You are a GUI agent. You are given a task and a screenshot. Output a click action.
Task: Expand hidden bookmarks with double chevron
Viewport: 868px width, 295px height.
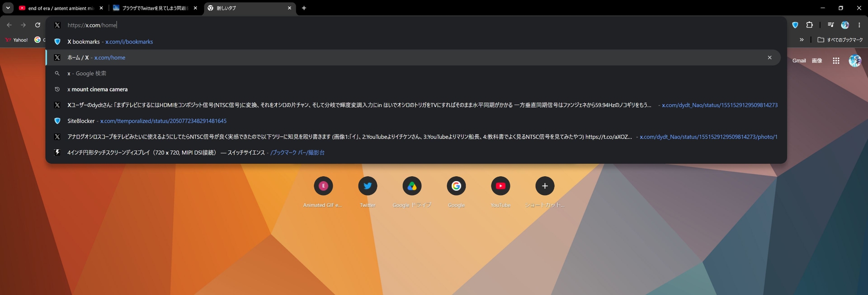tap(802, 40)
